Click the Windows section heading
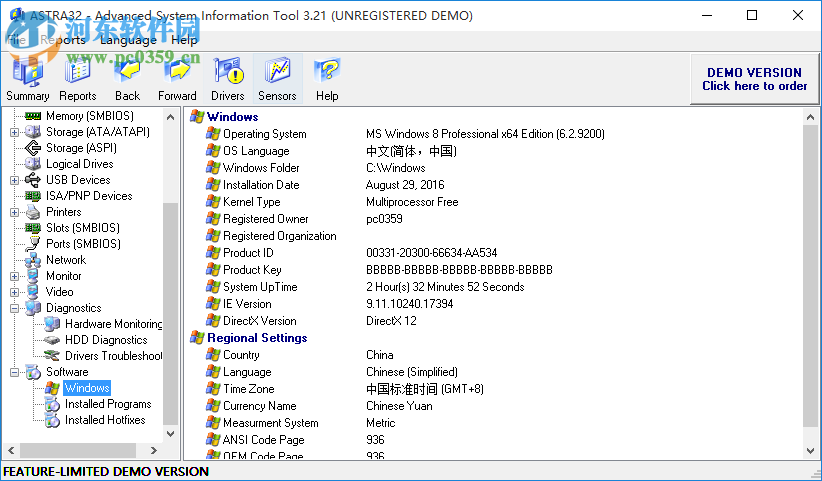Viewport: 822px width, 481px height. [x=232, y=117]
